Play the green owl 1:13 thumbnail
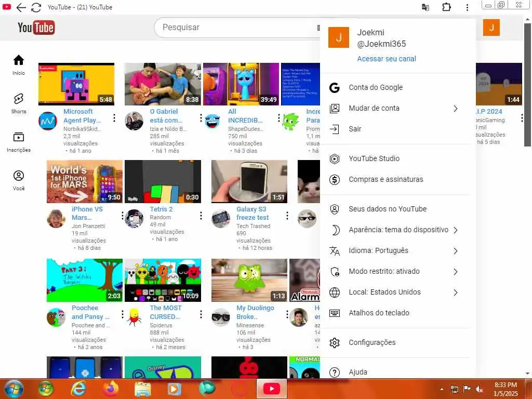This screenshot has height=399, width=532. pos(249,280)
